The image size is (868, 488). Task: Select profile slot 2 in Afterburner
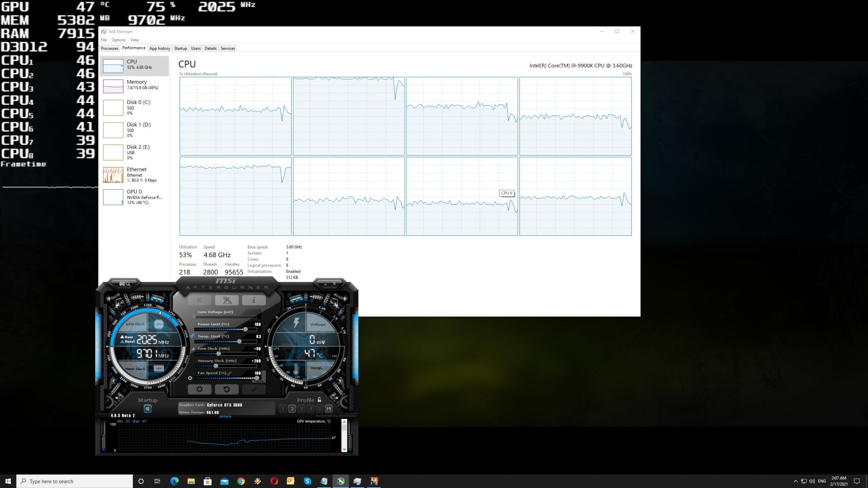click(x=292, y=408)
